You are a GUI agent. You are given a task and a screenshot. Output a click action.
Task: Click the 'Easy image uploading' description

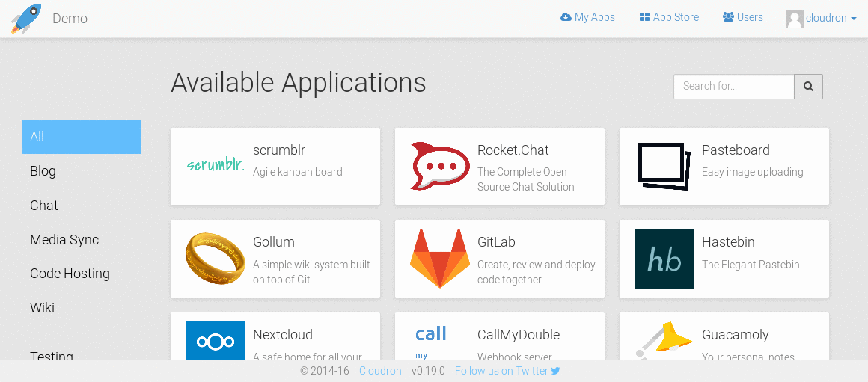point(752,172)
